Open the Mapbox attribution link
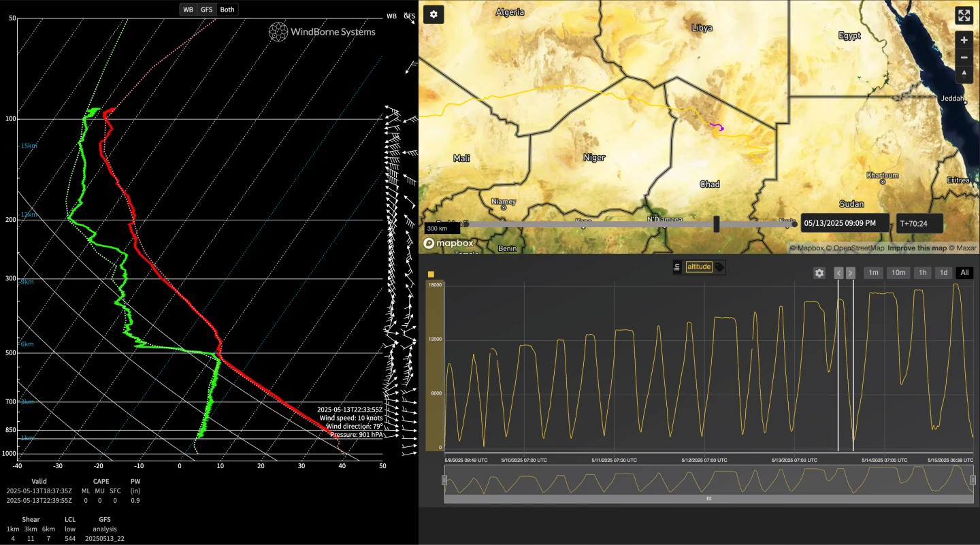Screen dimensions: 980x545 point(806,248)
